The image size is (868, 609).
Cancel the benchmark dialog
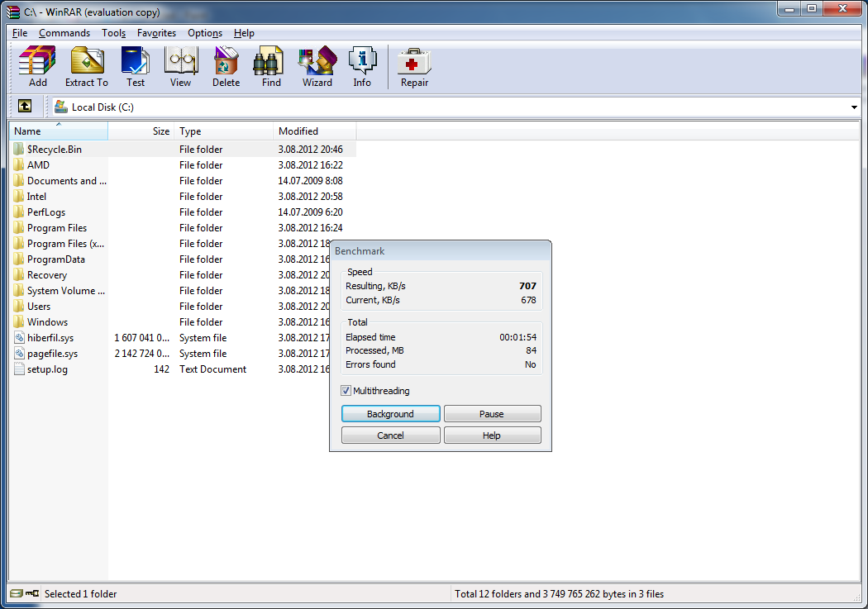(391, 435)
